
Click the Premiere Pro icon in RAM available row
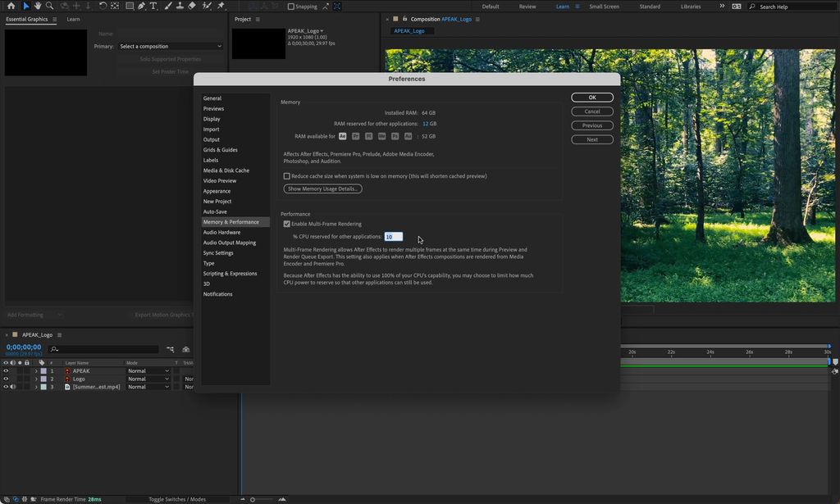[x=356, y=136]
